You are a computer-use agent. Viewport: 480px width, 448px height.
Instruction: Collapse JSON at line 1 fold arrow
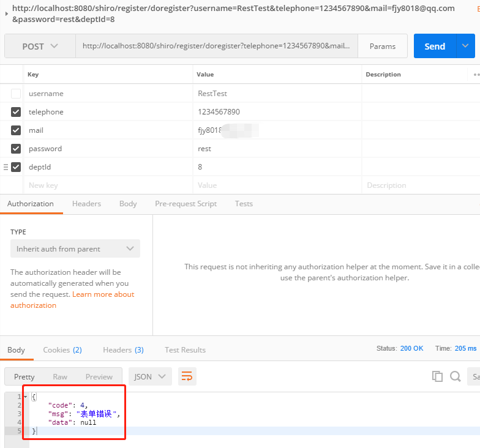tap(25, 397)
